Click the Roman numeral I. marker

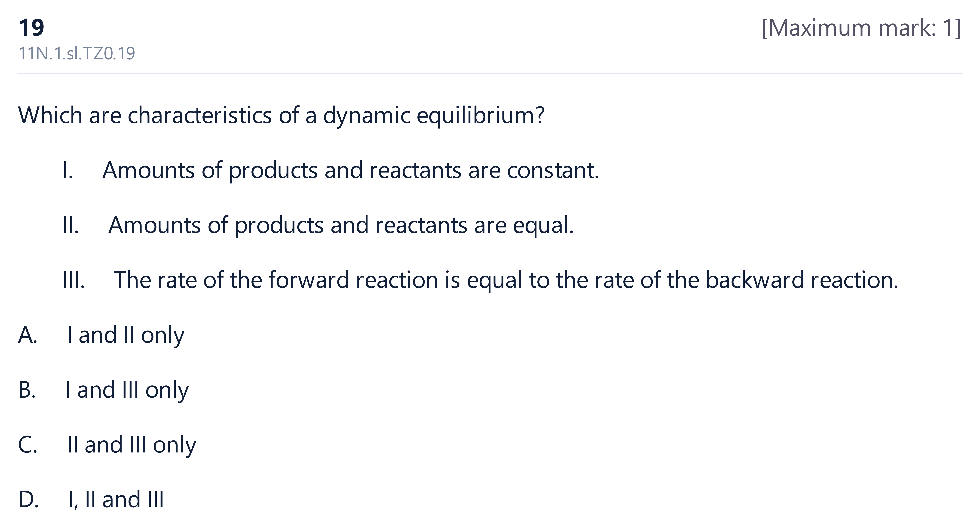tap(68, 171)
